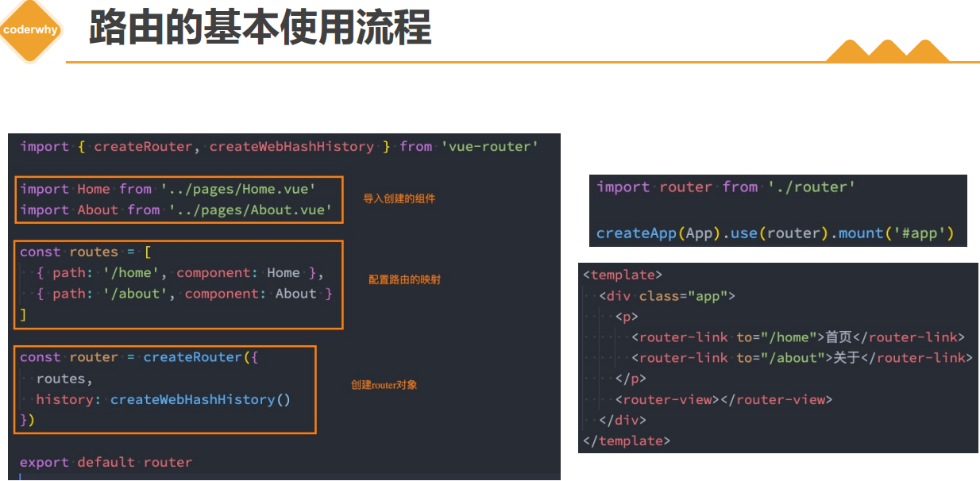The image size is (980, 481).
Task: Click the import About from About.vue line
Action: (172, 210)
